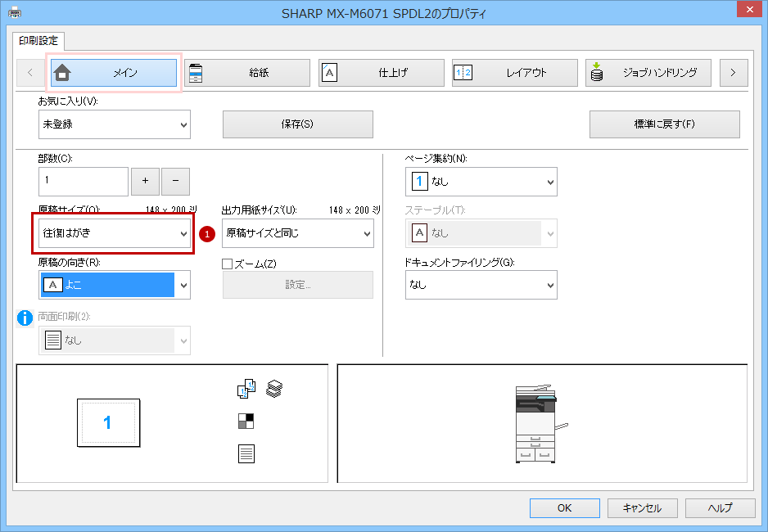This screenshot has height=532, width=768.
Task: Increase copies with the plus button
Action: pyautogui.click(x=145, y=181)
